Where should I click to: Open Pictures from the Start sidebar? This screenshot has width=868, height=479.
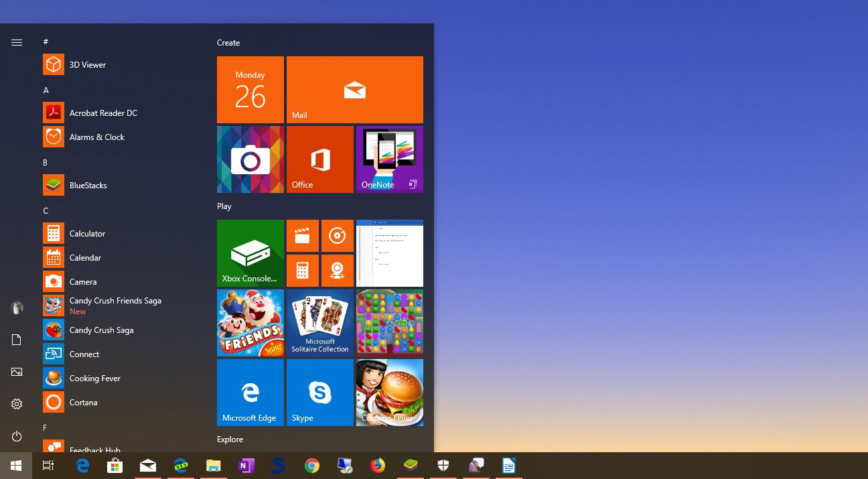pyautogui.click(x=17, y=372)
